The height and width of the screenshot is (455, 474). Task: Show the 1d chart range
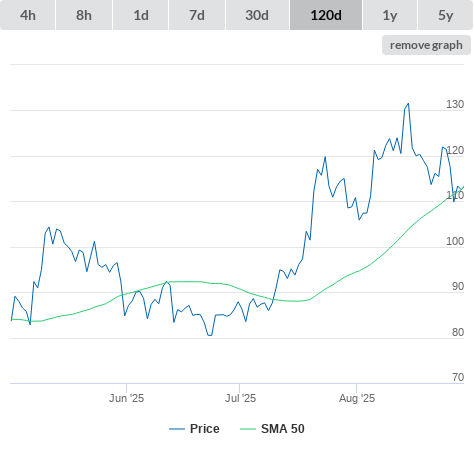[x=141, y=15]
